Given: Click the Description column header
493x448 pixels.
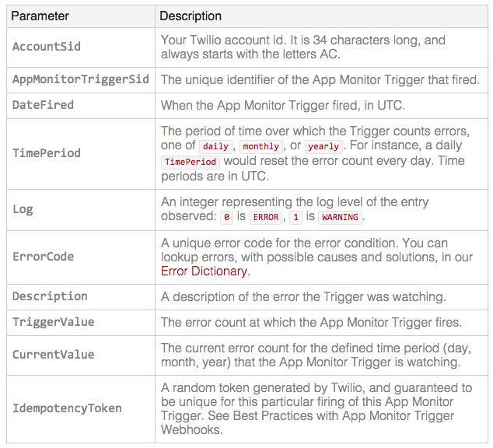Looking at the screenshot, I should (x=191, y=16).
